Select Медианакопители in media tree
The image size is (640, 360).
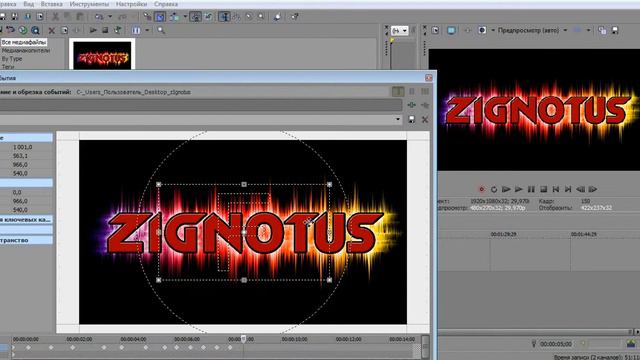click(x=26, y=50)
